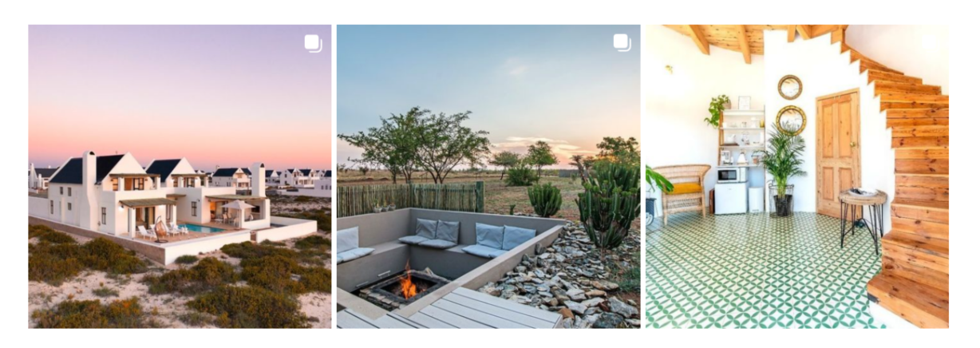
Task: Click the small round side table by the stairs
Action: (863, 217)
